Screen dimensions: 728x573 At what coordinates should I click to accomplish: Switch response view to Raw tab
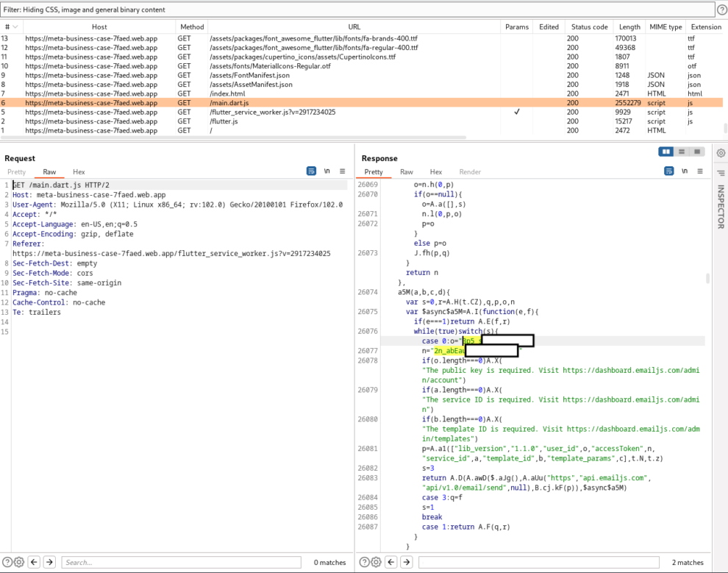point(406,172)
